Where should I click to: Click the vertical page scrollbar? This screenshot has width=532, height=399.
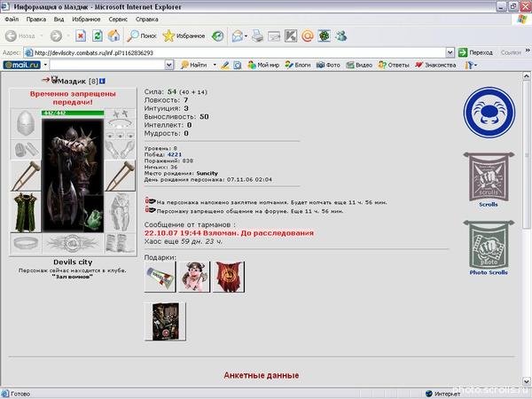point(526,222)
